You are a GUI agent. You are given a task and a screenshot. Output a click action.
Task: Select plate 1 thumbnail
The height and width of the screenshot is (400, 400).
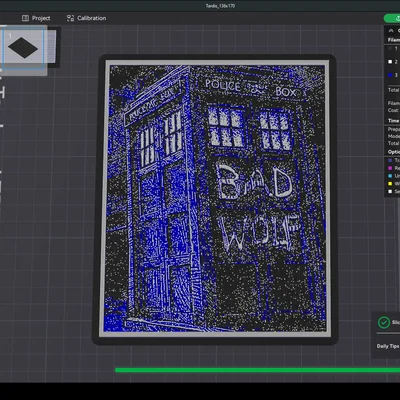coord(23,48)
